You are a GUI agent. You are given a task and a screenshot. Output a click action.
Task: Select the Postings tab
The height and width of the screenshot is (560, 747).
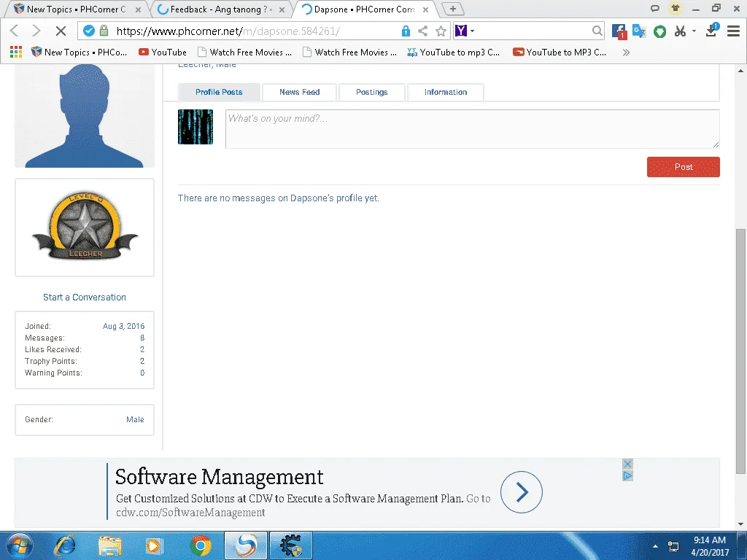[x=372, y=92]
